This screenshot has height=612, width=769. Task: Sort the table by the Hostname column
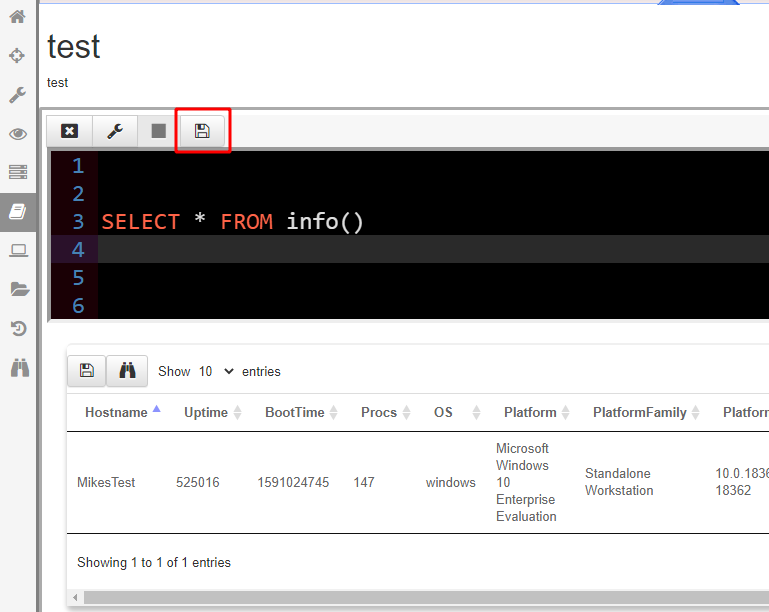(x=115, y=412)
